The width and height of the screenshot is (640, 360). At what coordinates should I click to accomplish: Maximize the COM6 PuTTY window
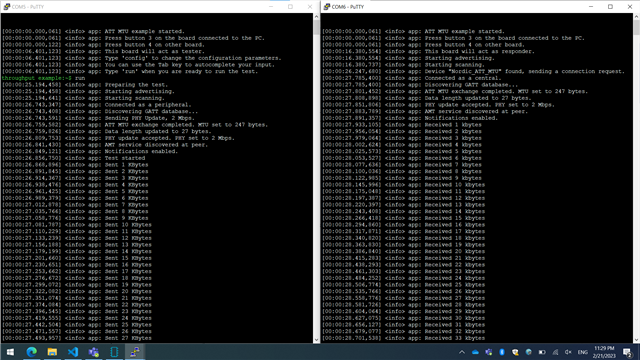coord(610,7)
